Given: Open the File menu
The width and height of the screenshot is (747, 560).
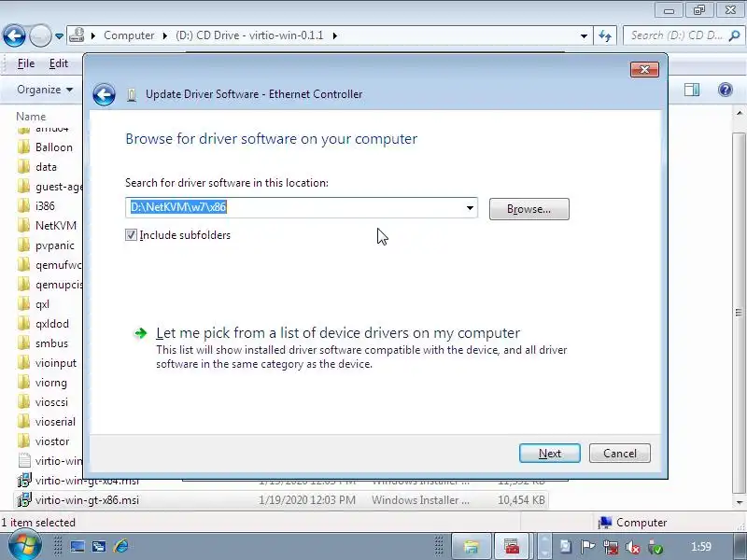Looking at the screenshot, I should pos(26,63).
